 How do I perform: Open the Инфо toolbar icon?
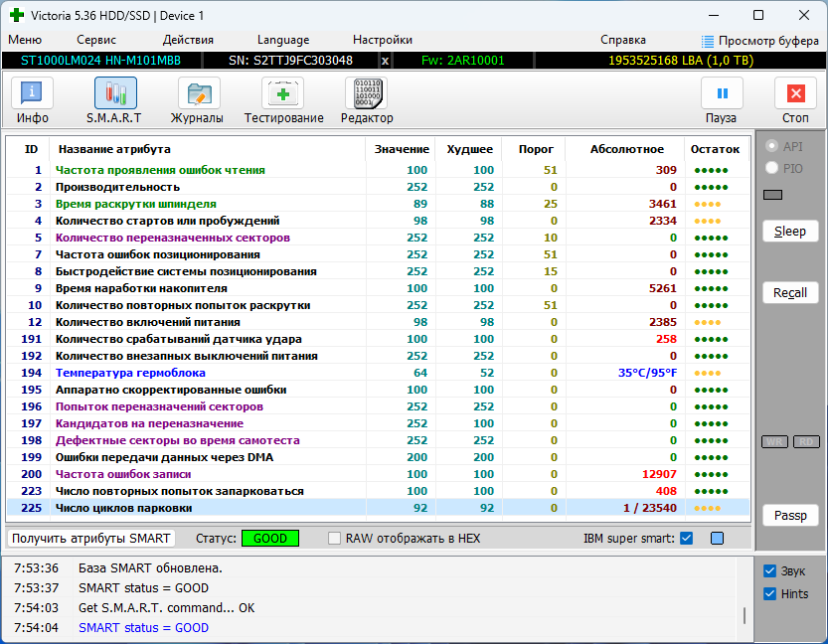point(33,94)
